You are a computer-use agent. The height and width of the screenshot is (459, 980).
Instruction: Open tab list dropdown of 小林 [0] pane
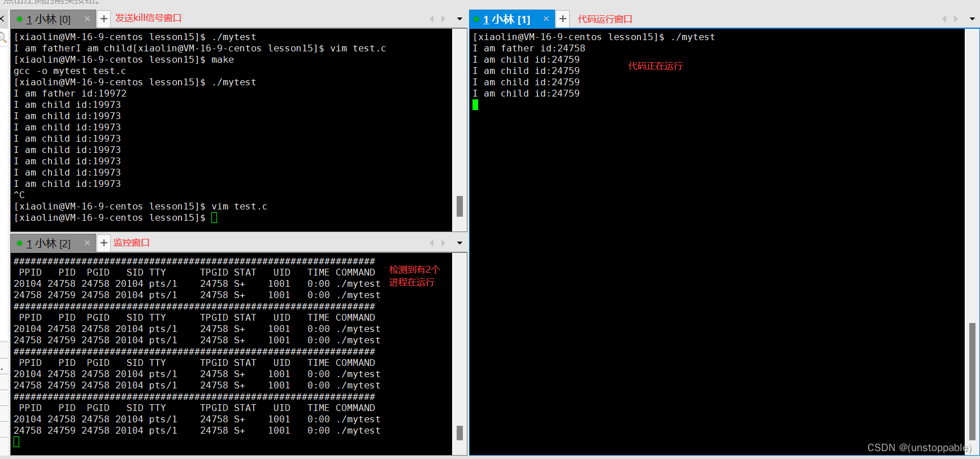pos(459,19)
